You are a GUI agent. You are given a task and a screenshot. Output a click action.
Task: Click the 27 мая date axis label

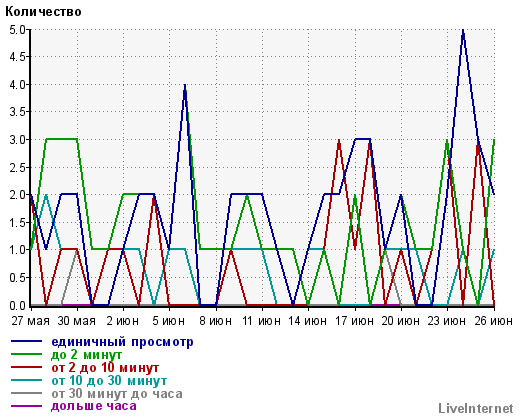[x=30, y=321]
